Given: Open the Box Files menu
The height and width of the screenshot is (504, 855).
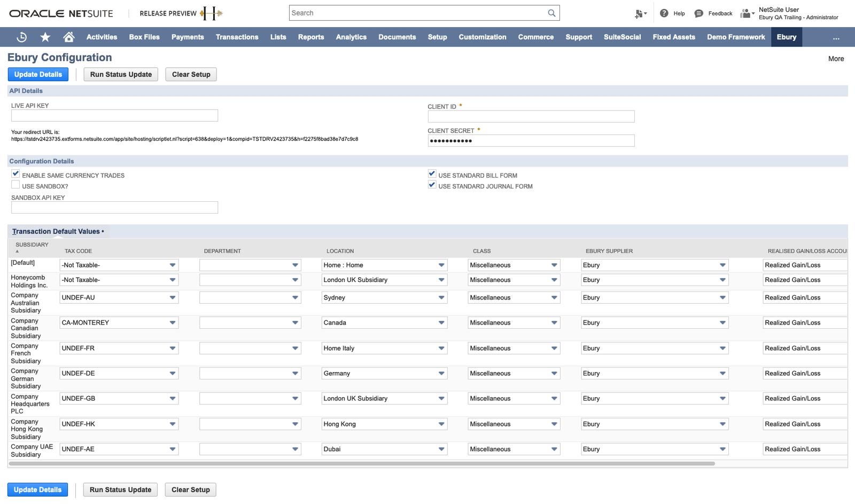Looking at the screenshot, I should coord(144,37).
